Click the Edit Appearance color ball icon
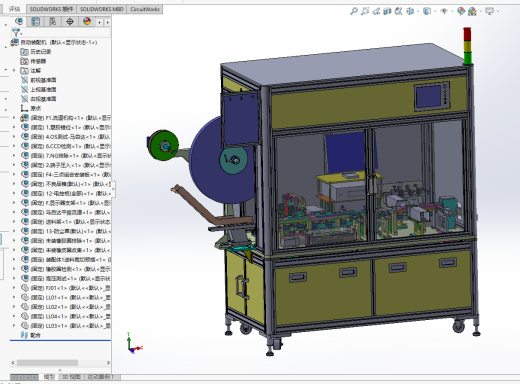This screenshot has height=384, width=520. tap(461, 11)
